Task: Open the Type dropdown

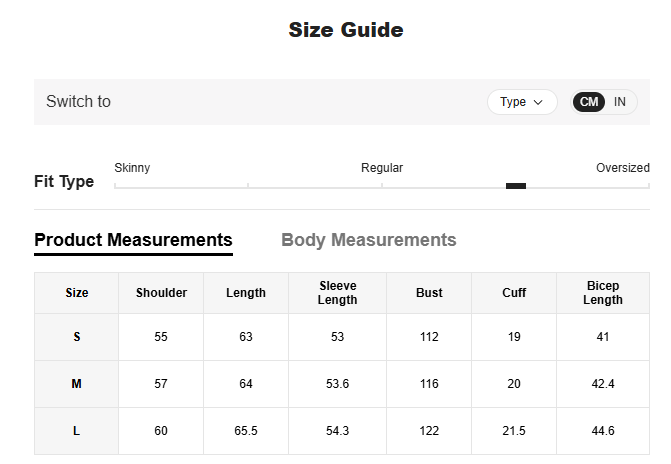Action: (x=521, y=102)
